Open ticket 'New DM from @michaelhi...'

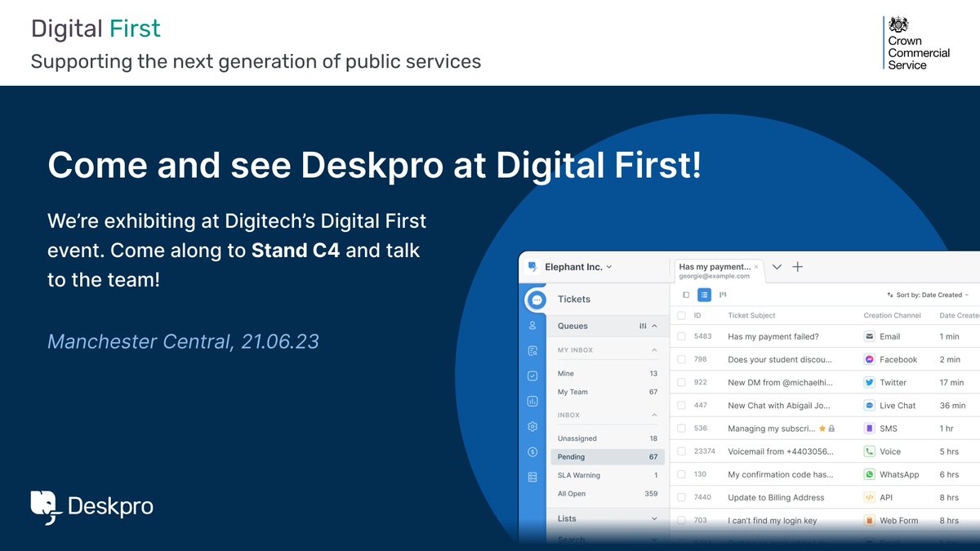[x=779, y=382]
